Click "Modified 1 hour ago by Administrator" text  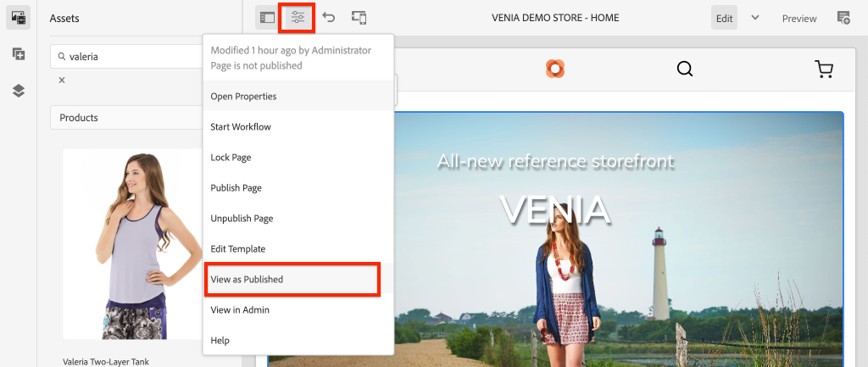point(291,50)
